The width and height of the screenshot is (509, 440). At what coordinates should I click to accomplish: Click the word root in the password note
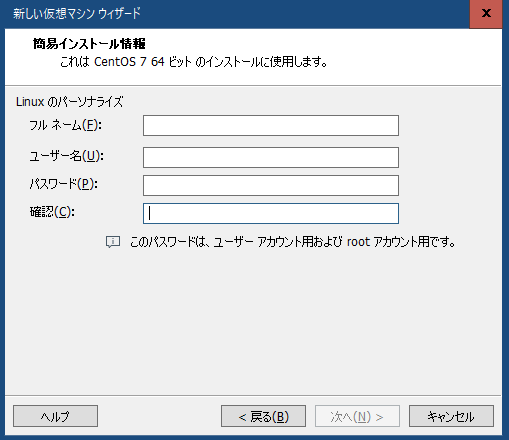click(x=358, y=242)
